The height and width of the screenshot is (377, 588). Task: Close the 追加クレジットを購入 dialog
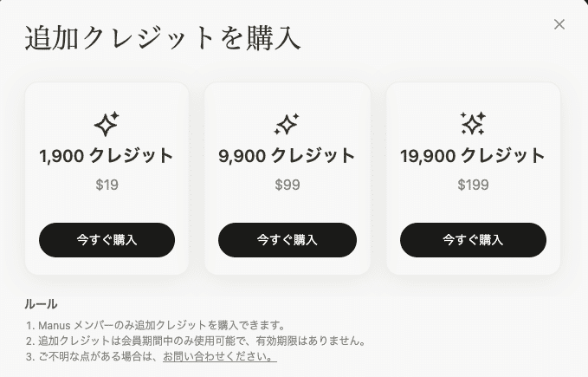[559, 24]
